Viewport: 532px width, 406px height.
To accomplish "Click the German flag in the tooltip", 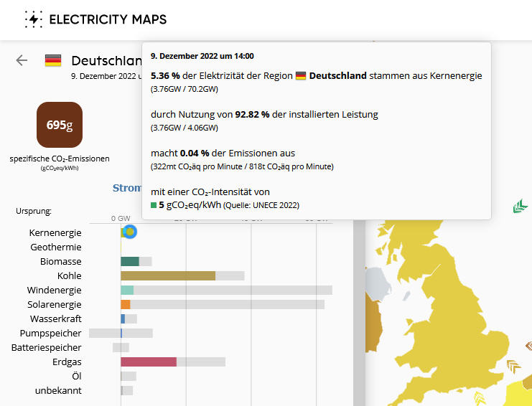I will 301,75.
